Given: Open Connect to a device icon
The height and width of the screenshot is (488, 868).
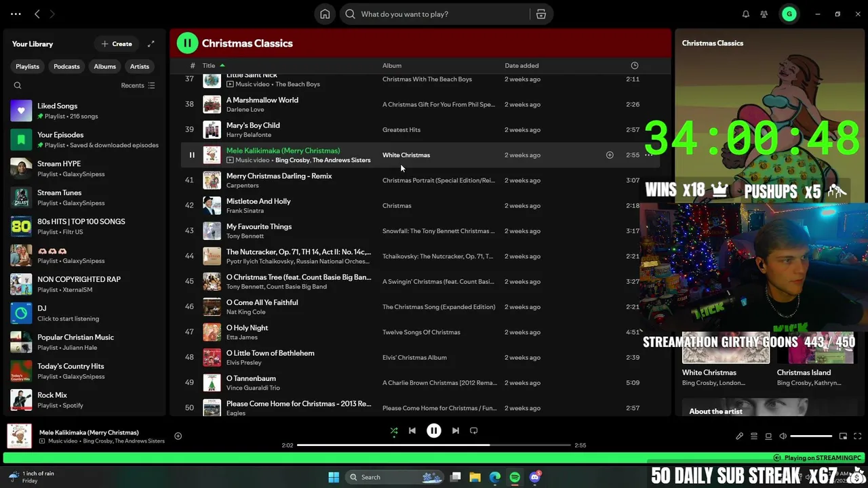Looking at the screenshot, I should (x=768, y=436).
